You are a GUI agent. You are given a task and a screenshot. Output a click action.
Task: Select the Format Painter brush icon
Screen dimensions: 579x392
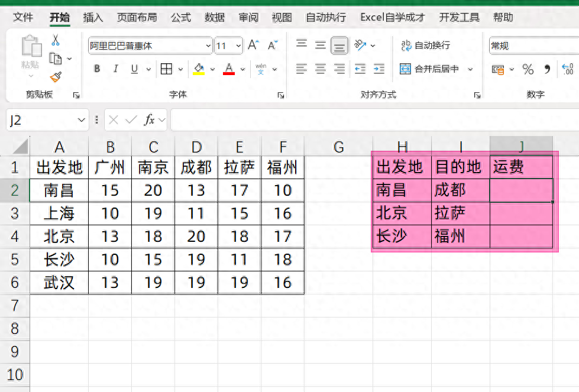coord(56,77)
